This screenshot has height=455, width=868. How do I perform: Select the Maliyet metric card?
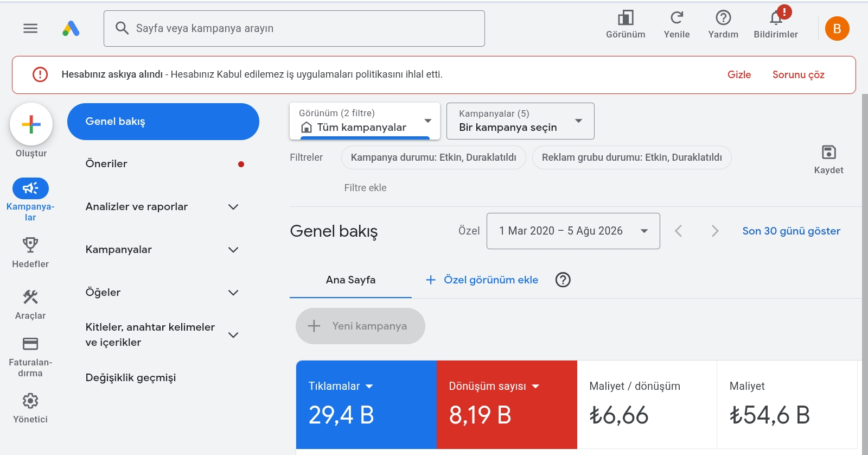(x=787, y=405)
